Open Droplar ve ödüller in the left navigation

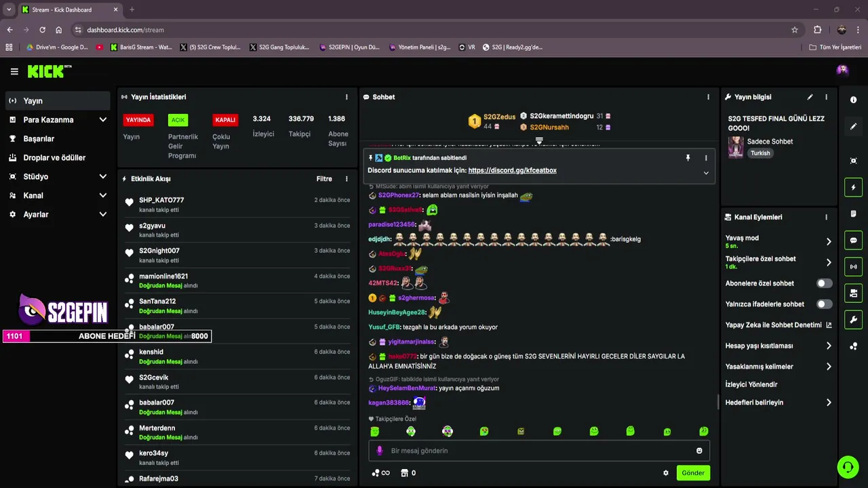click(58, 158)
